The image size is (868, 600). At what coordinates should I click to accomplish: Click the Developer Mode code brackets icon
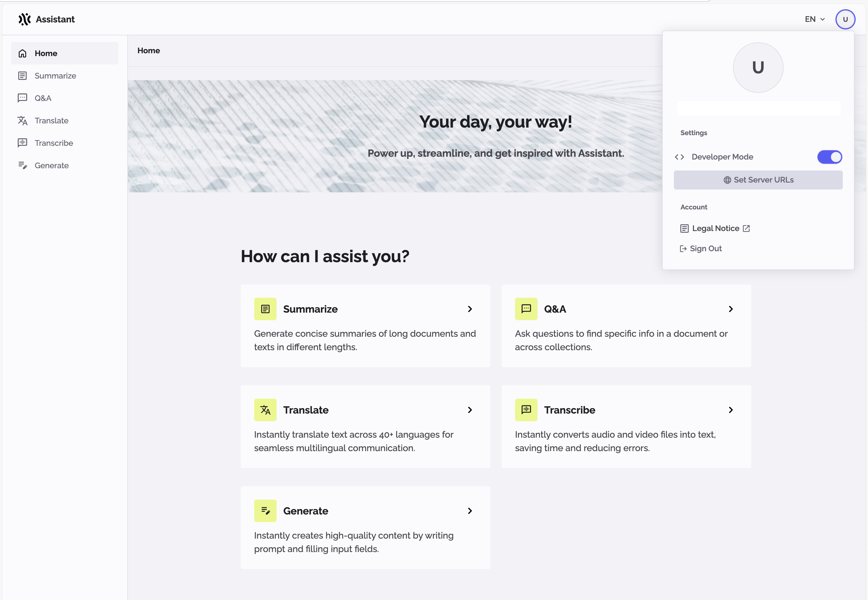point(679,157)
